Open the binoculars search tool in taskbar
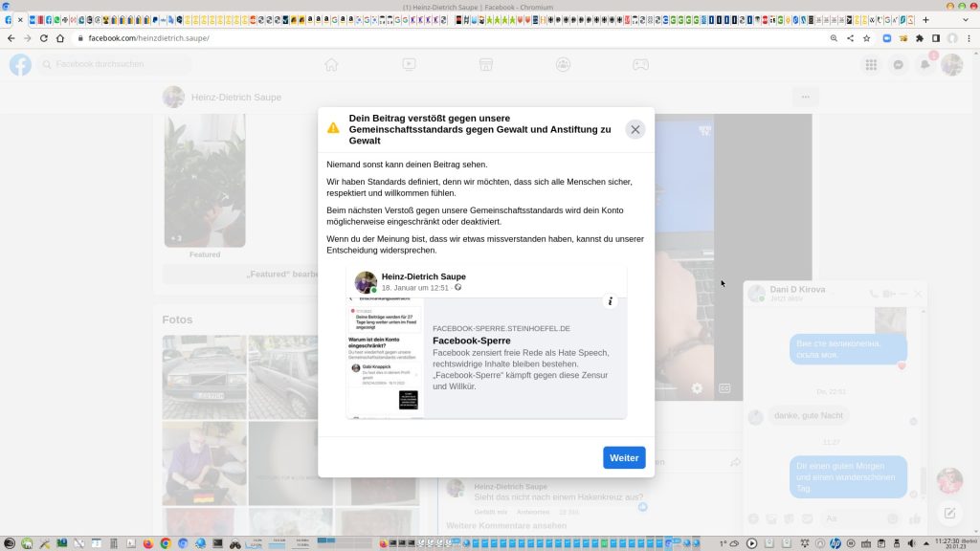 point(235,543)
